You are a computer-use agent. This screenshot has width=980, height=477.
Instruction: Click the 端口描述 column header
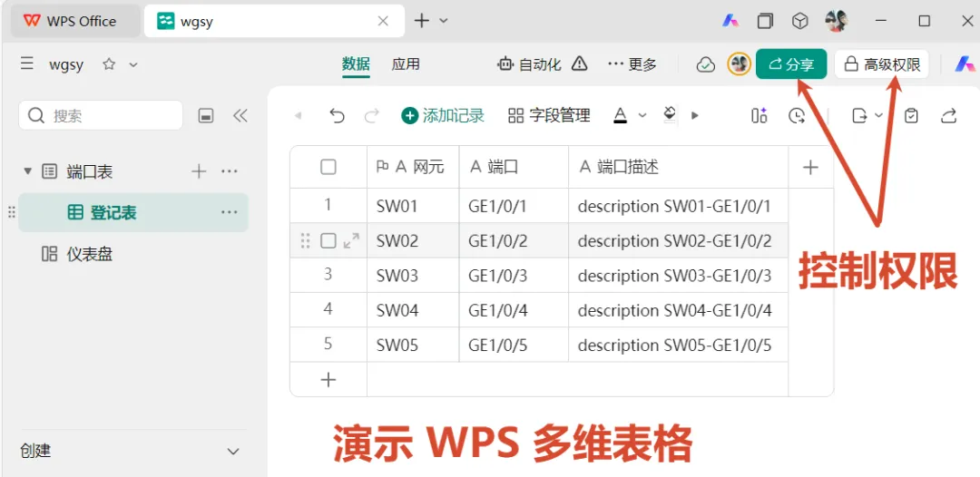pos(678,167)
